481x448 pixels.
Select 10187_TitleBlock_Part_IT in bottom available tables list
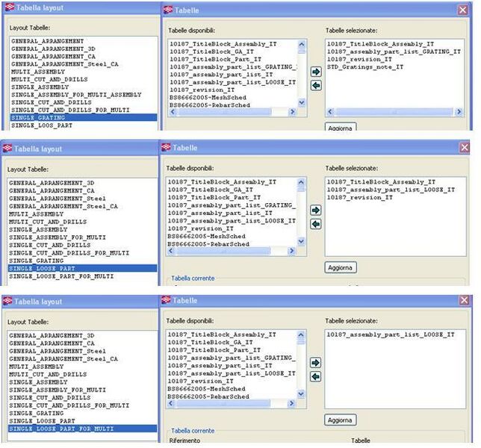[x=214, y=349]
